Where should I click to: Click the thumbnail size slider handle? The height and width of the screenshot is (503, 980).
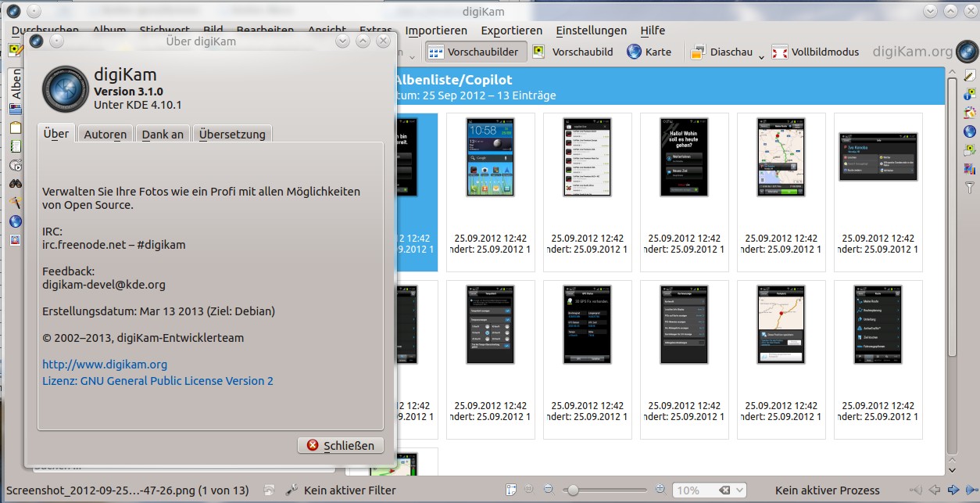pos(573,490)
